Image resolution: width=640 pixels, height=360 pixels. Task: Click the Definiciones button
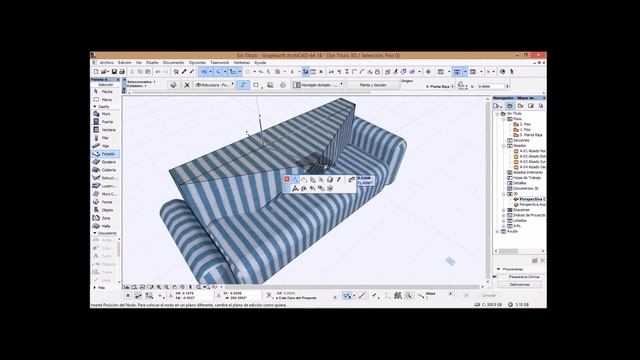520,284
